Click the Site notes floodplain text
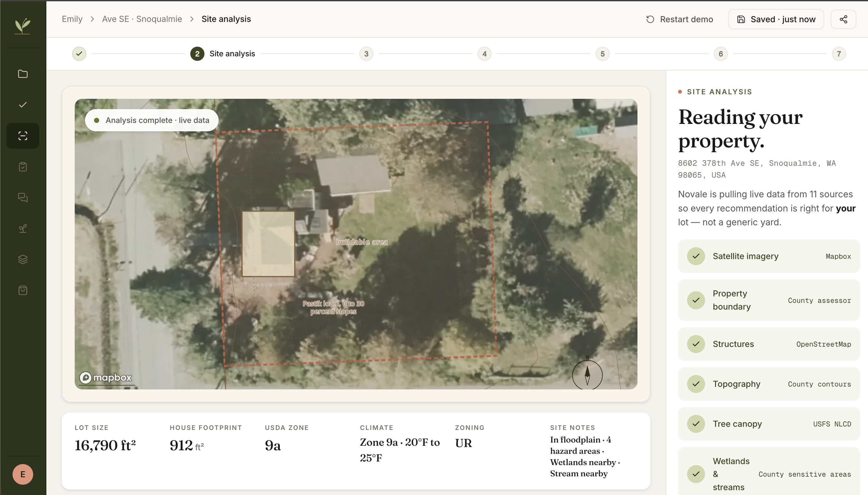868x495 pixels. [585, 457]
